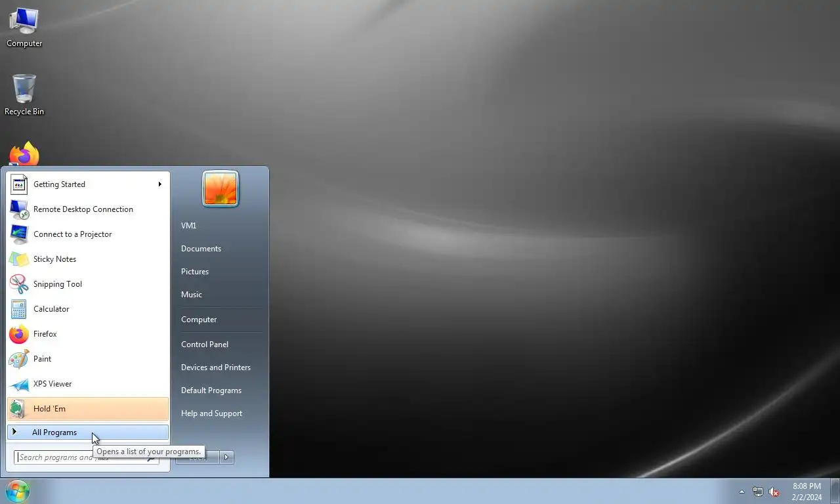The width and height of the screenshot is (840, 504).
Task: Select the Recycle Bin desktop icon
Action: coord(24,95)
